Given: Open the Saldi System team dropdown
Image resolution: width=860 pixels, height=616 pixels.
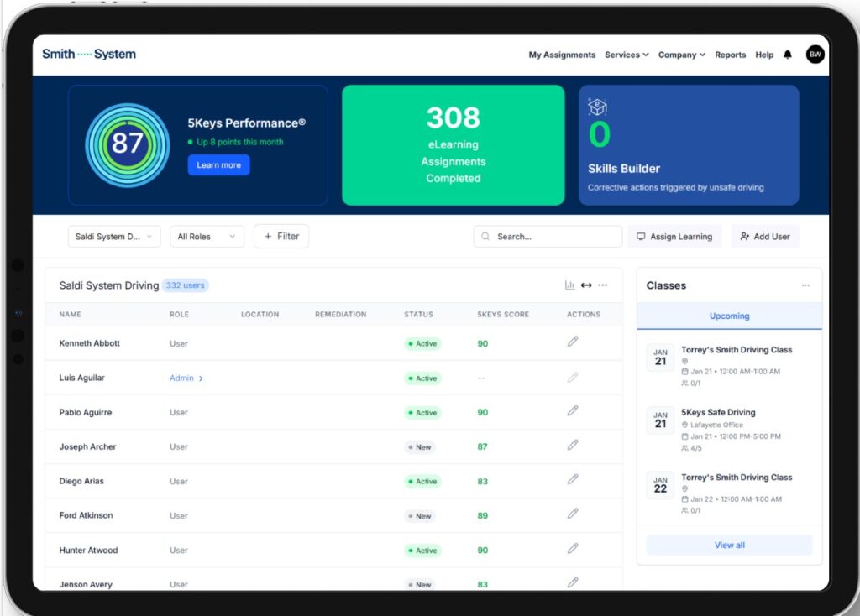Looking at the screenshot, I should tap(114, 236).
